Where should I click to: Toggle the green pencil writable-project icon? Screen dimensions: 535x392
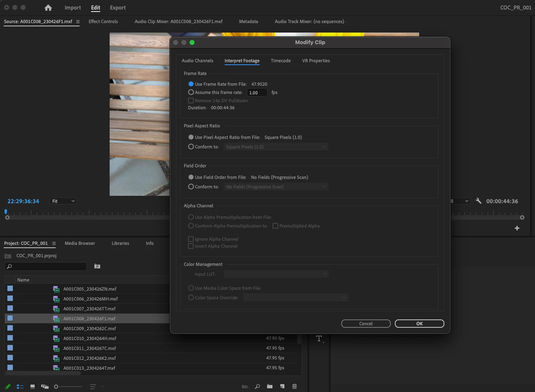[x=8, y=387]
